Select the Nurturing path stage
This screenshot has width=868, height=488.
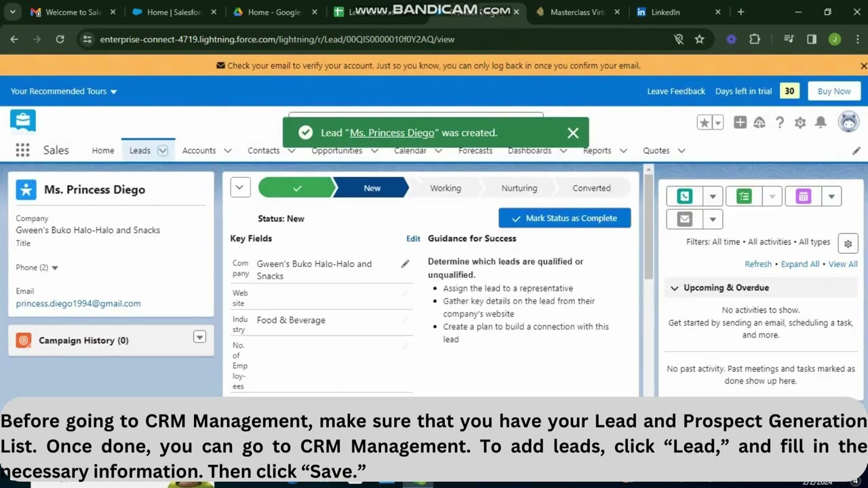(519, 188)
